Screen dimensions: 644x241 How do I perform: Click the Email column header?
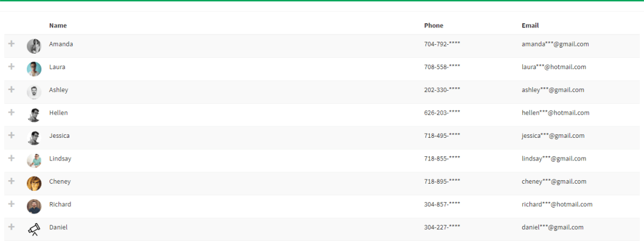[x=530, y=26]
